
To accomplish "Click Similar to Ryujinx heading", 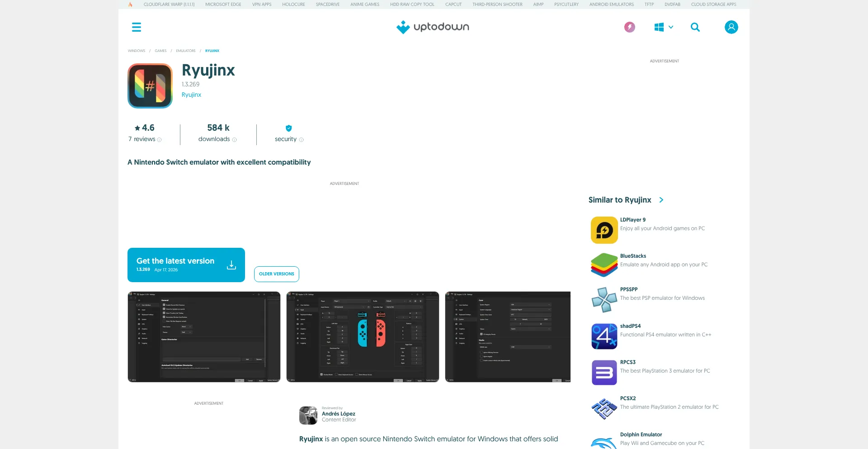I will click(620, 200).
